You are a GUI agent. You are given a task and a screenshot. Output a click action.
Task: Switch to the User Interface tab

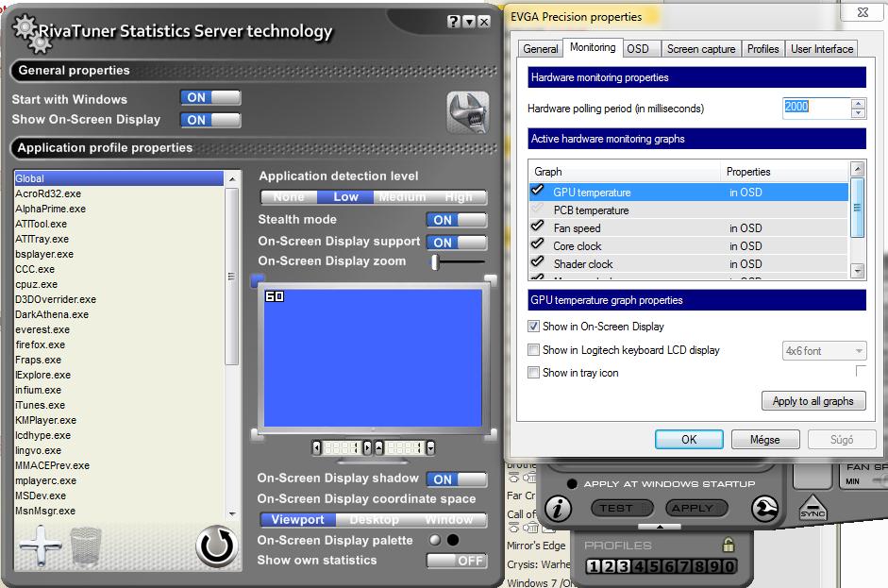822,49
